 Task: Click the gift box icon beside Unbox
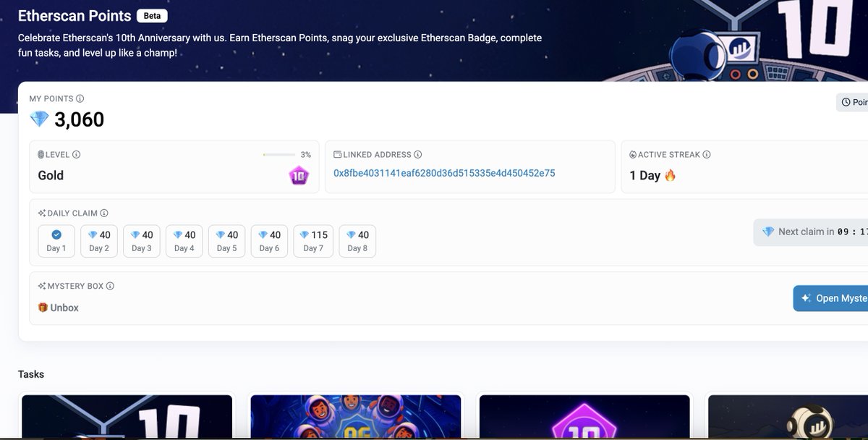(x=43, y=308)
